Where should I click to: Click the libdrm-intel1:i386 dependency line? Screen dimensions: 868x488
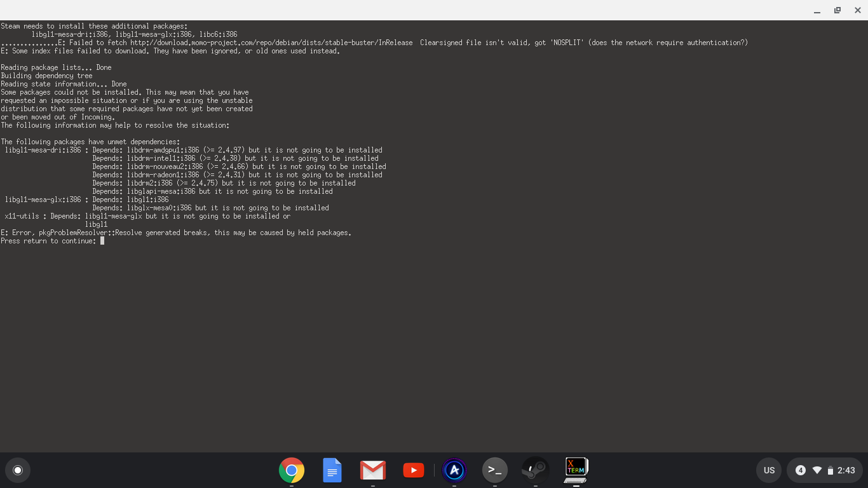235,158
